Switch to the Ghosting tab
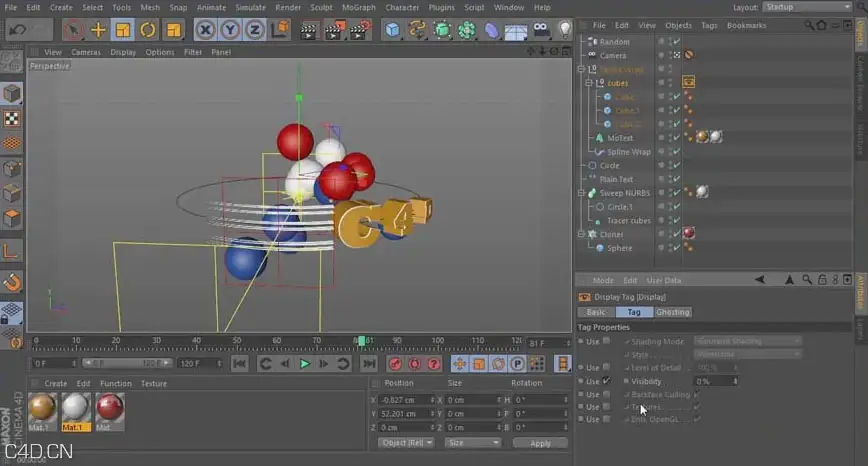This screenshot has height=466, width=868. click(x=673, y=312)
